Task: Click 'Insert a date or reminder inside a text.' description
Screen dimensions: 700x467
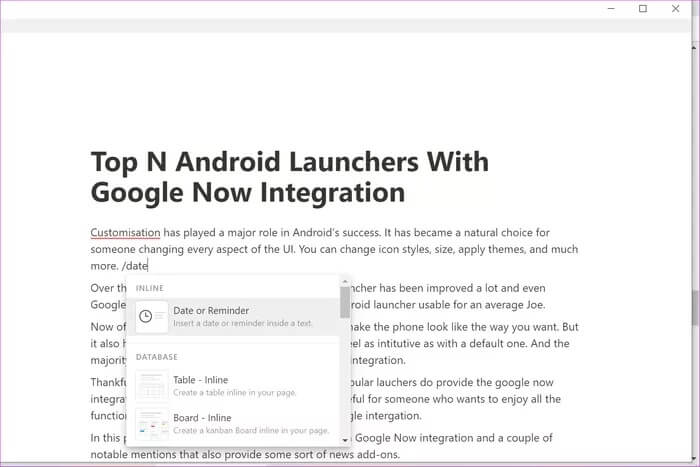Action: coord(243,323)
